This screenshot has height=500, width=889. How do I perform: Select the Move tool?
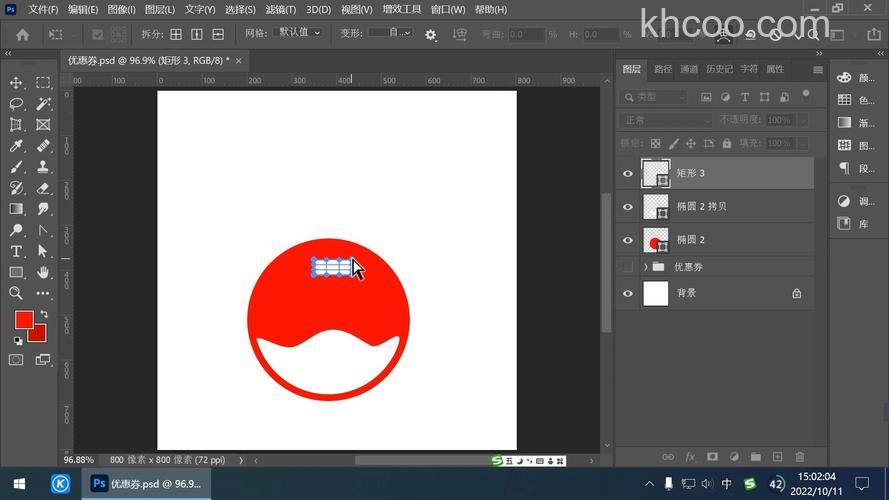16,83
